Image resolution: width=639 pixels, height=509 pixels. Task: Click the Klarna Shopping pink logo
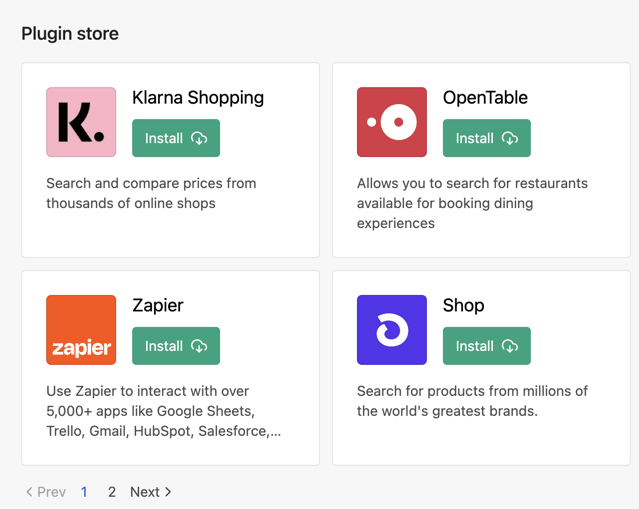pos(81,122)
